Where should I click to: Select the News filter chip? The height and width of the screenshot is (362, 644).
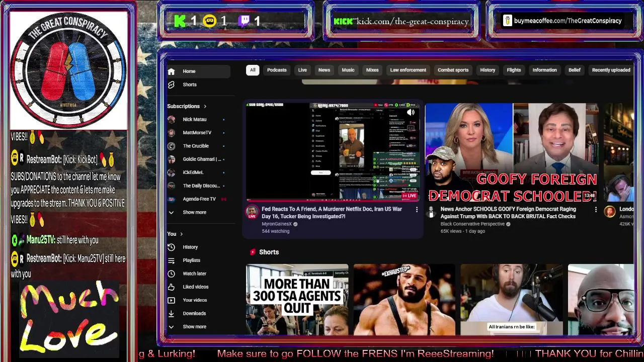click(x=324, y=70)
